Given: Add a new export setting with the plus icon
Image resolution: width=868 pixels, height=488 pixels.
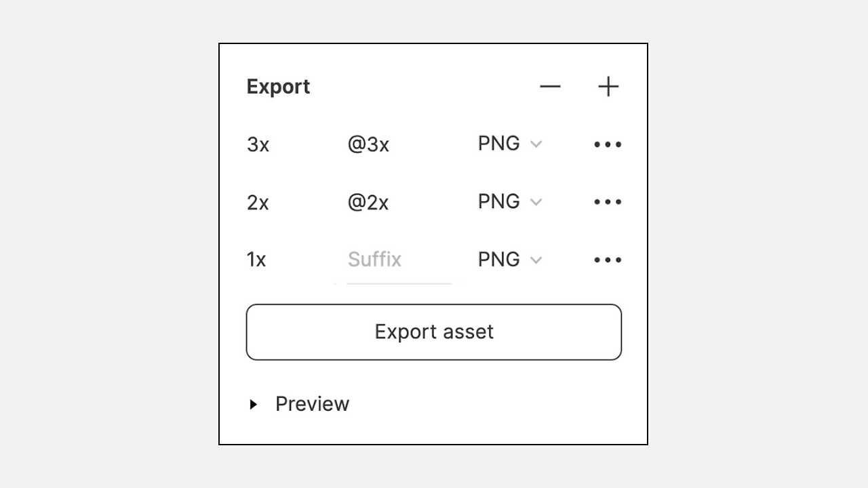Looking at the screenshot, I should point(608,87).
